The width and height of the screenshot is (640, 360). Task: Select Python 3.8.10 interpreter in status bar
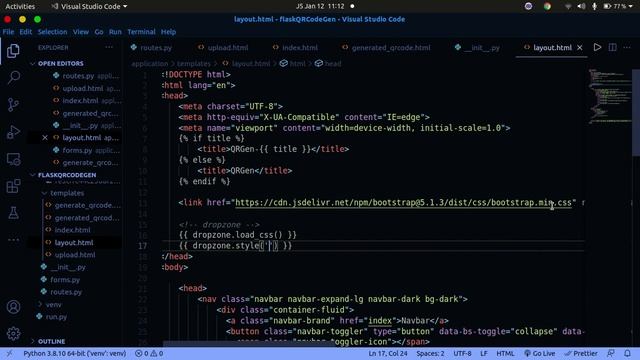74,353
